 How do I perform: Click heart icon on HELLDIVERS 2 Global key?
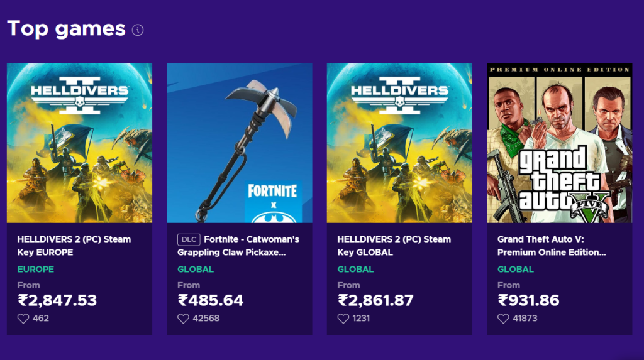click(343, 319)
